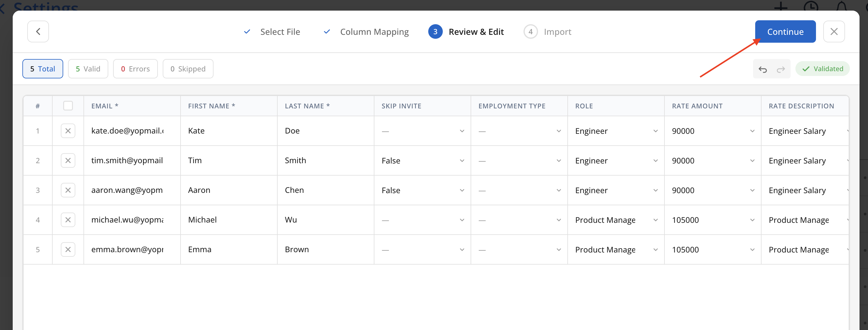This screenshot has height=330, width=868.
Task: Show the 5 Valid rows filter
Action: click(x=88, y=69)
